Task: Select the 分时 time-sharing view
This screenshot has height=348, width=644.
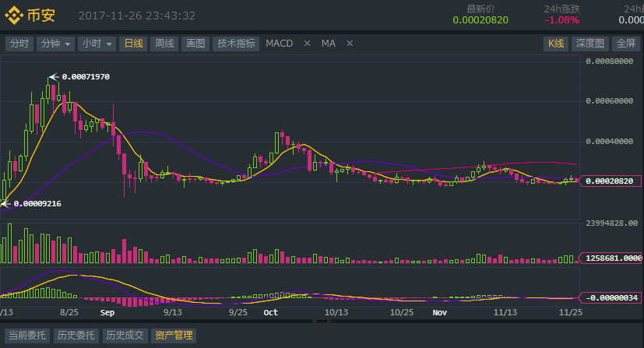Action: (19, 44)
